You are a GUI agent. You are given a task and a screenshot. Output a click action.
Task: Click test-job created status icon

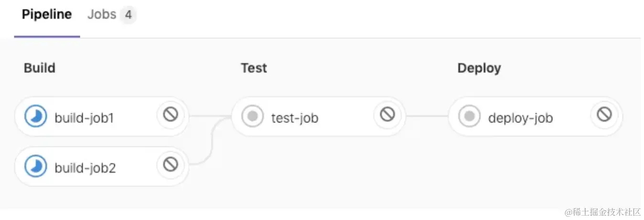pos(253,117)
